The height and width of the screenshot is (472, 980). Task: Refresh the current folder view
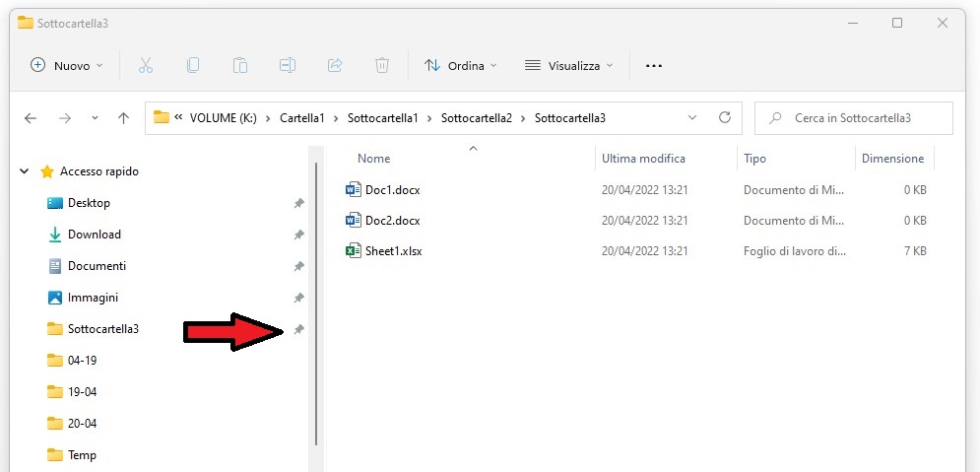pos(725,117)
